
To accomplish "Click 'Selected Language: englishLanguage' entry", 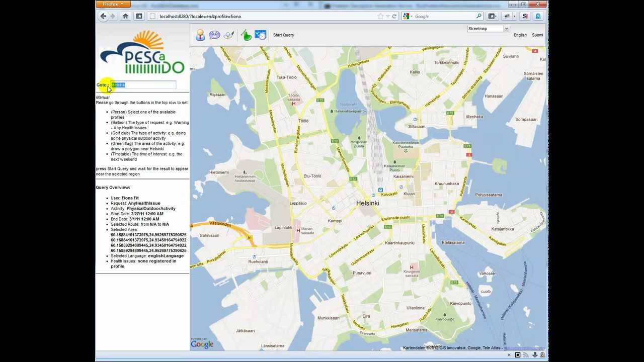I will pos(147,256).
